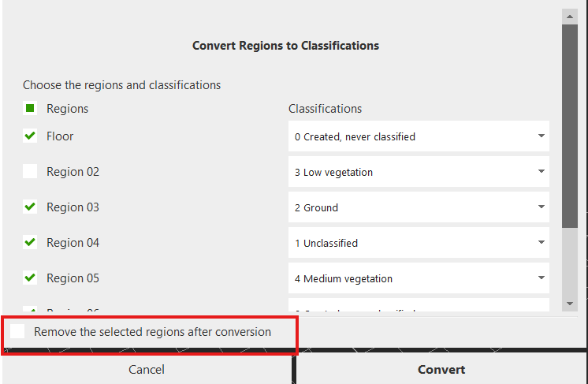Toggle the master Regions select-all checkbox
Screen dimensions: 588x384
30,109
